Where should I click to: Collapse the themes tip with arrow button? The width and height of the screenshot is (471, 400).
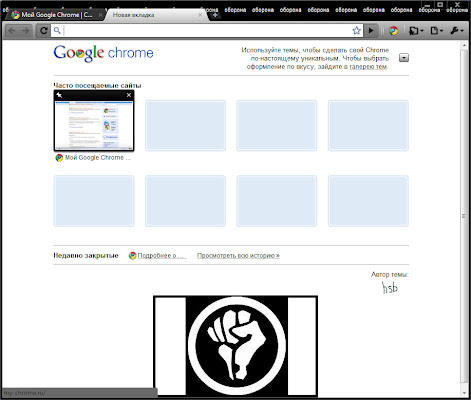tap(404, 58)
